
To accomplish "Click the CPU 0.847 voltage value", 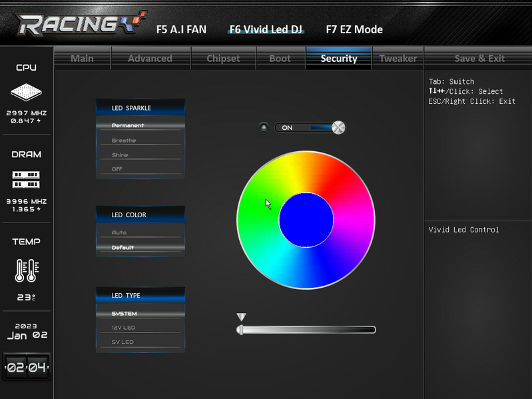I will (25, 121).
